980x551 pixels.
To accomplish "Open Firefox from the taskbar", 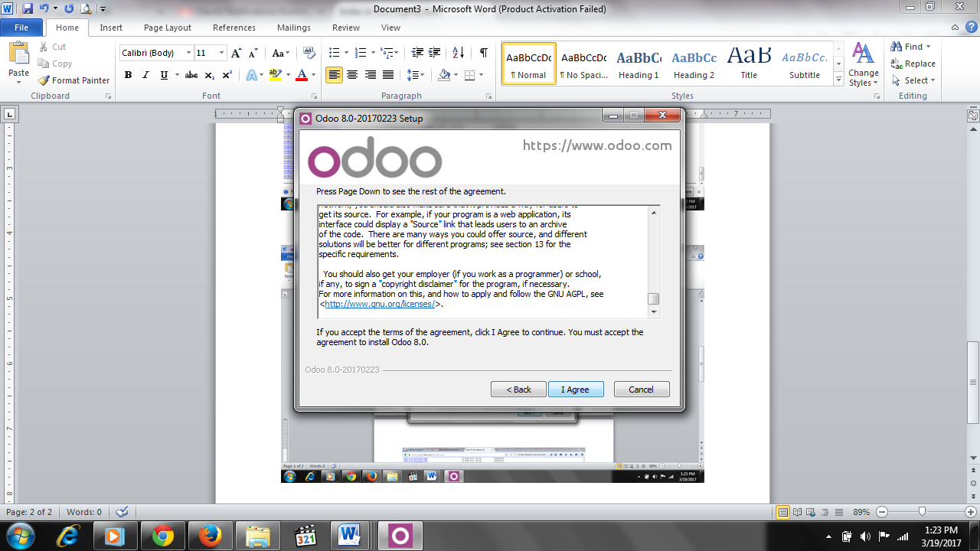I will coord(210,536).
